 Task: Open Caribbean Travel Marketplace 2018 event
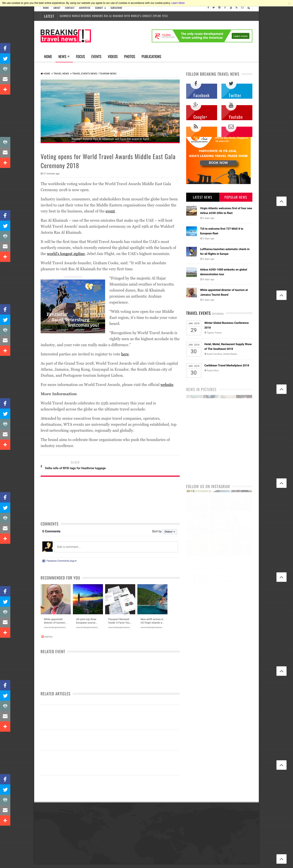tap(227, 365)
